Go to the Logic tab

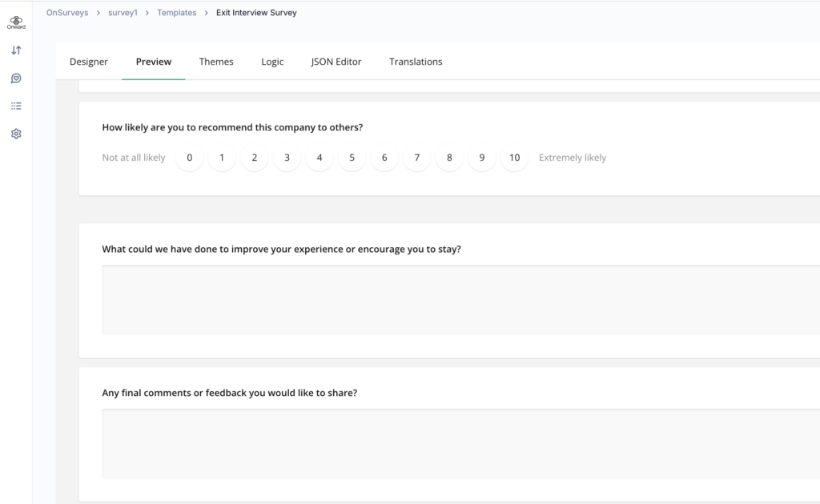(x=272, y=62)
